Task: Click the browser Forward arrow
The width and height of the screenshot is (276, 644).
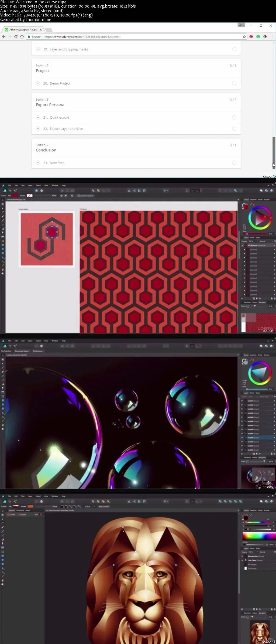Action: coord(10,37)
